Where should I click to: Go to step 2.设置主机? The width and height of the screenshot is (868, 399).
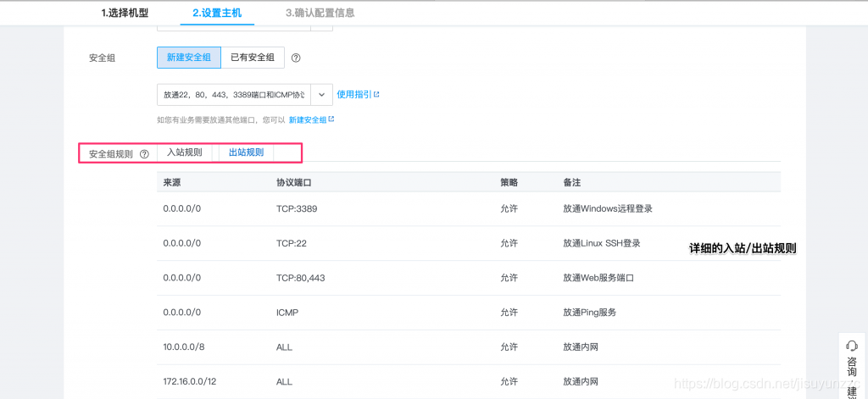pyautogui.click(x=217, y=14)
